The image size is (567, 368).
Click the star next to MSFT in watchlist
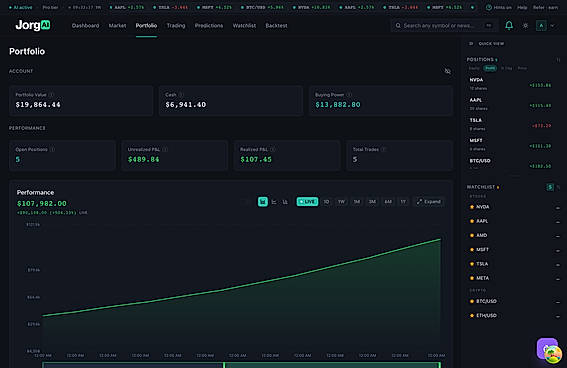(472, 249)
